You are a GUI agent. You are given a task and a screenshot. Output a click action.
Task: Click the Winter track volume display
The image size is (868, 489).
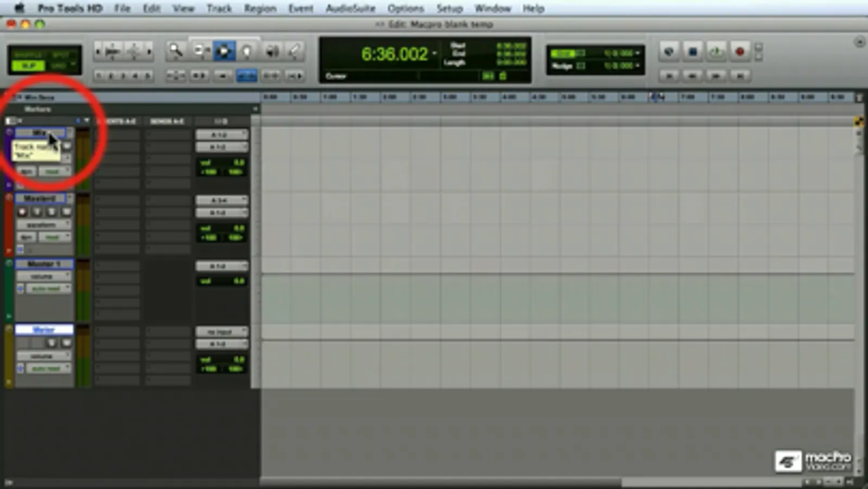tap(221, 360)
